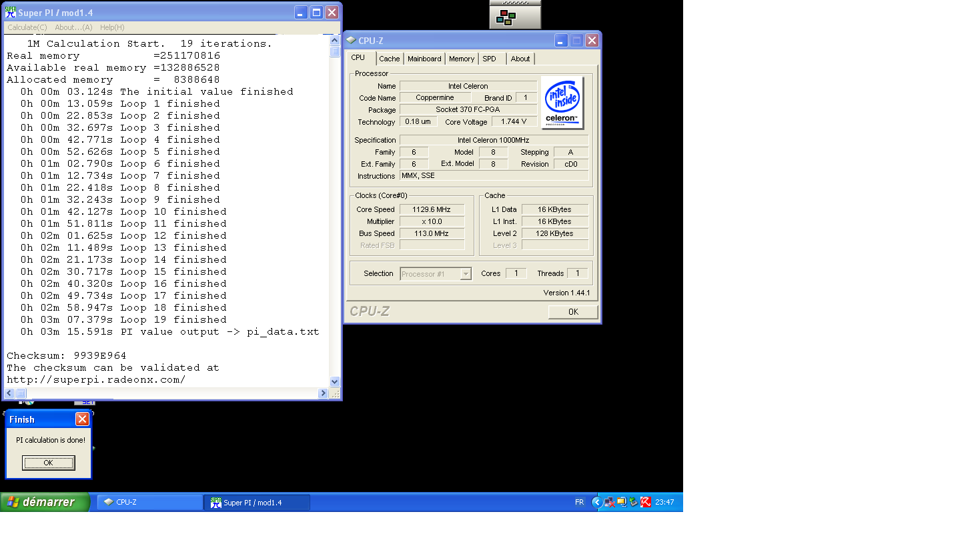Click the Loop 10 finished line
The height and width of the screenshot is (560, 970).
coord(123,211)
